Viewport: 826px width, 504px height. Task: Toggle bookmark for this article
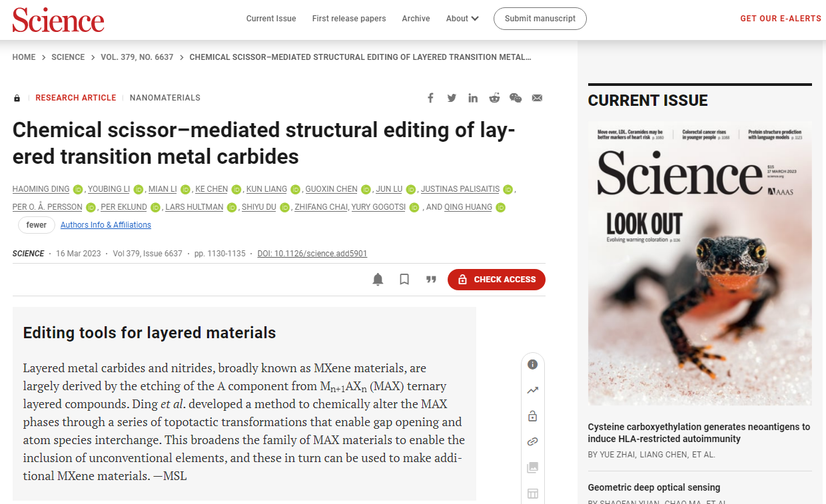[404, 280]
